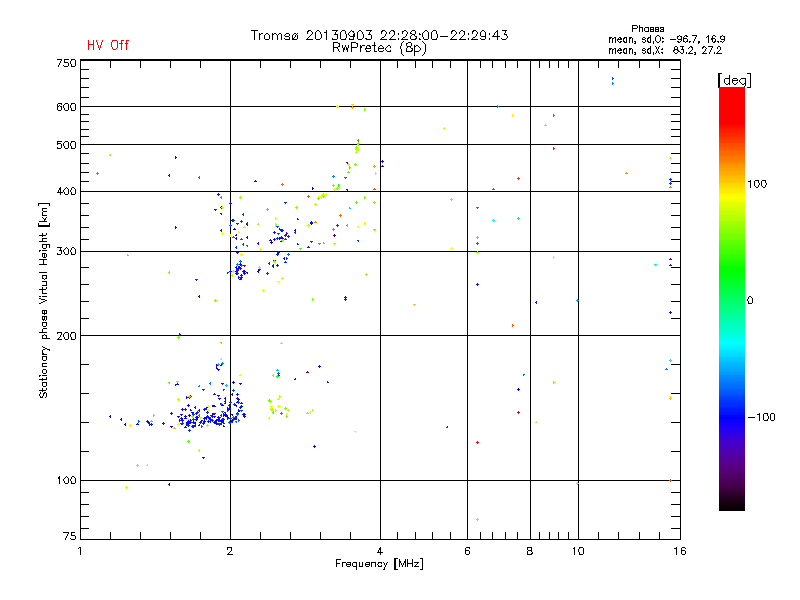Click the '1' x-axis tick label
The width and height of the screenshot is (800, 600).
(80, 551)
